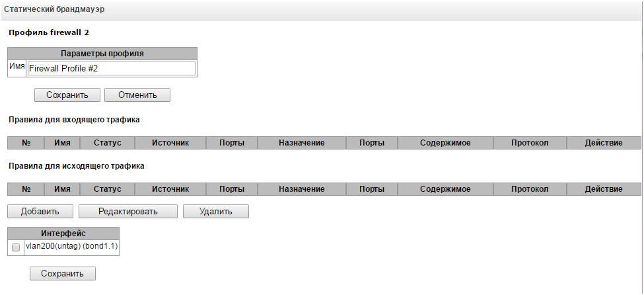Click the profile name field "Firewall Profile #2"

[111, 69]
